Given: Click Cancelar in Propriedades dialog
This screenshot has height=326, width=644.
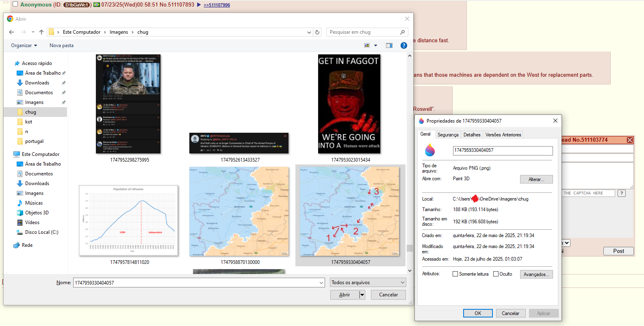Looking at the screenshot, I should coord(510,313).
